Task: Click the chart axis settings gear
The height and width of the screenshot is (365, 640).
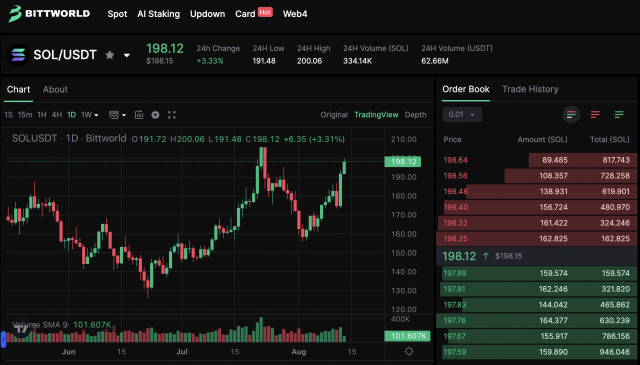Action: point(409,351)
